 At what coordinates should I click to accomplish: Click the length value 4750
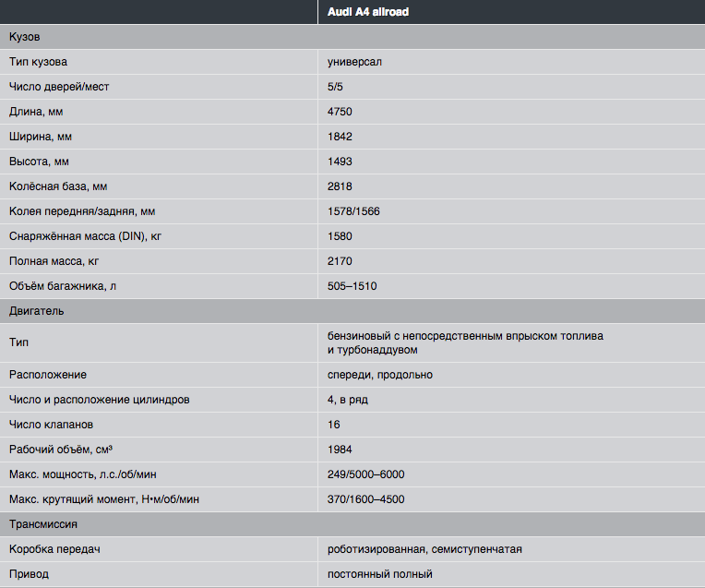[340, 112]
